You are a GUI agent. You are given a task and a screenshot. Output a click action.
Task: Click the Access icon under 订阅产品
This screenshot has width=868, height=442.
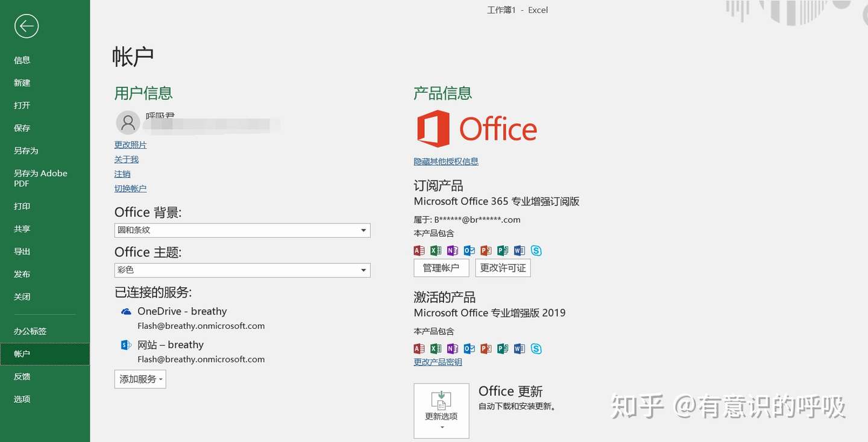tap(420, 251)
